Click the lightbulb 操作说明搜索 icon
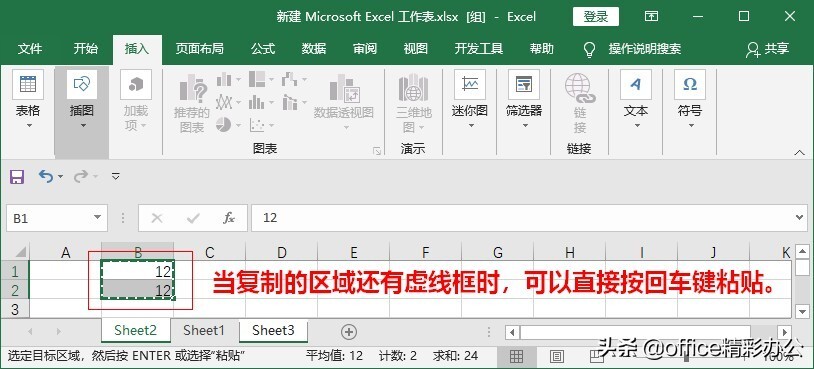Image resolution: width=814 pixels, height=369 pixels. point(589,49)
